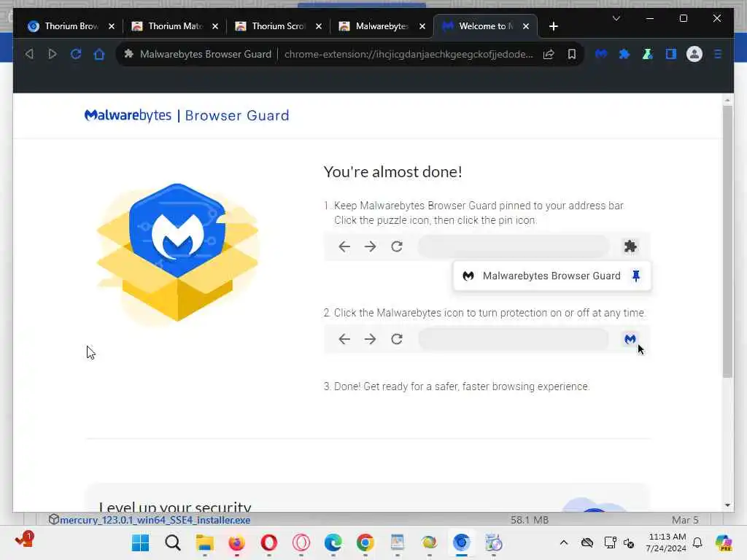Image resolution: width=747 pixels, height=560 pixels.
Task: Launch Firefox from the taskbar
Action: click(x=237, y=542)
